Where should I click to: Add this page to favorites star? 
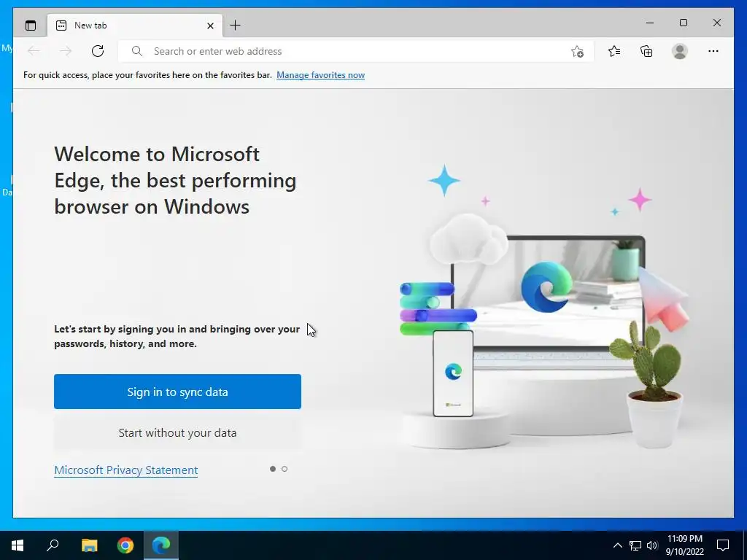pos(577,52)
